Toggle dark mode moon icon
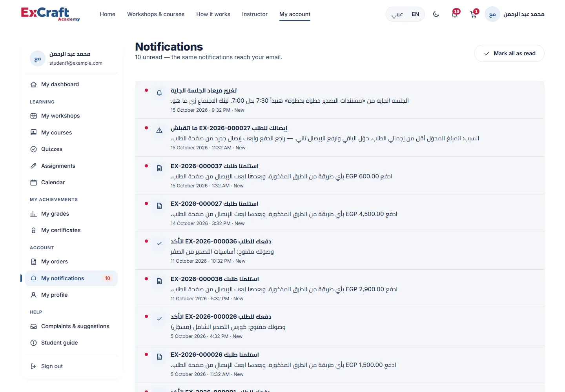Image resolution: width=565 pixels, height=392 pixels. [x=436, y=14]
